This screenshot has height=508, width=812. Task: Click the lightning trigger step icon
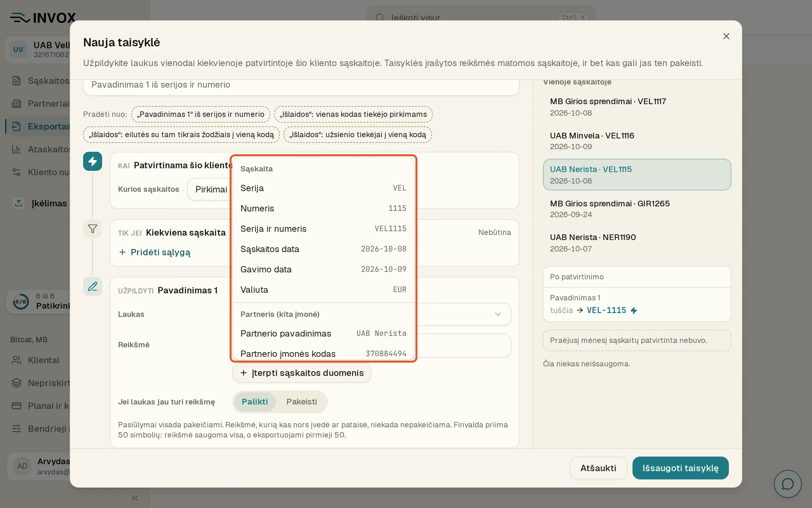pyautogui.click(x=93, y=161)
